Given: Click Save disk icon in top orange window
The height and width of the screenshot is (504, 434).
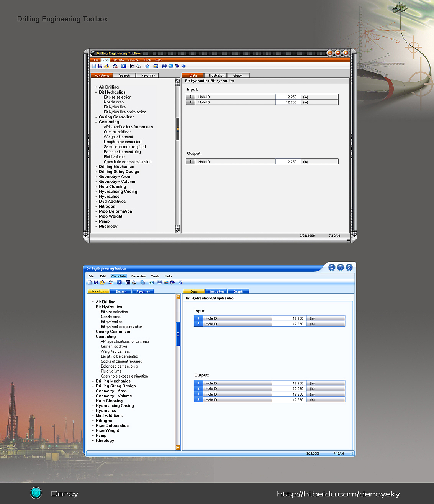Looking at the screenshot, I should [x=100, y=66].
